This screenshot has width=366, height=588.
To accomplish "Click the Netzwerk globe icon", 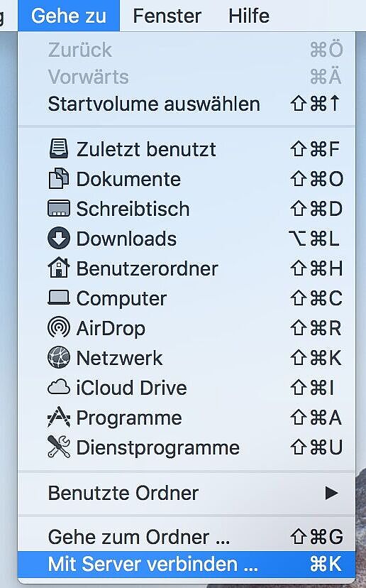I will [59, 357].
